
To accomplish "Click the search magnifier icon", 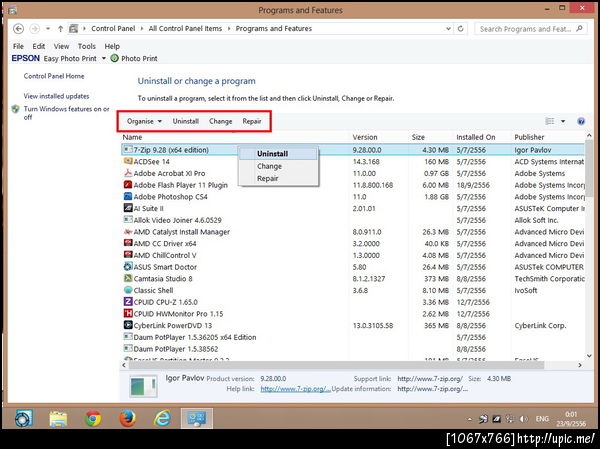I will 579,29.
